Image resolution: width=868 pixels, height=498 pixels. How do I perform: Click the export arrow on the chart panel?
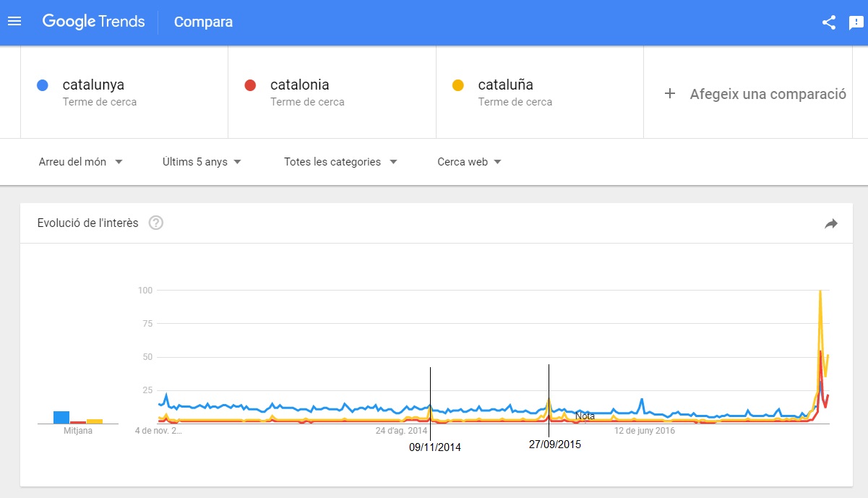832,224
